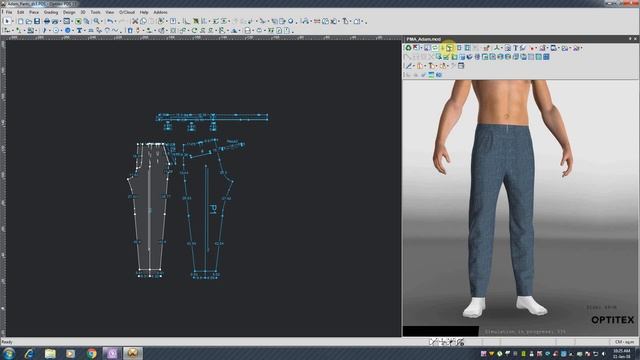The image size is (640, 360).
Task: Click the system tray clock
Action: (622, 353)
